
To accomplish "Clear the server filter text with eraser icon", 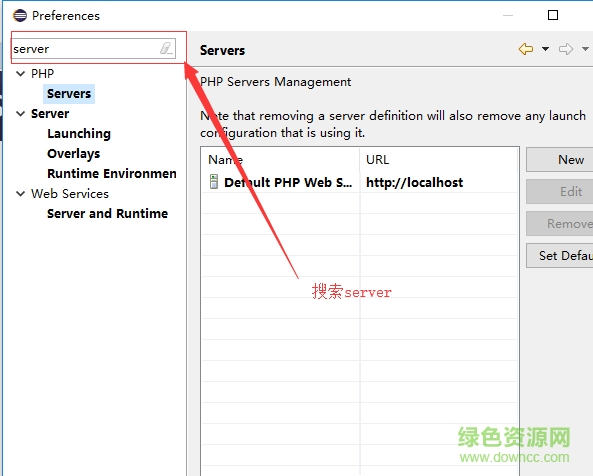I will coord(166,48).
